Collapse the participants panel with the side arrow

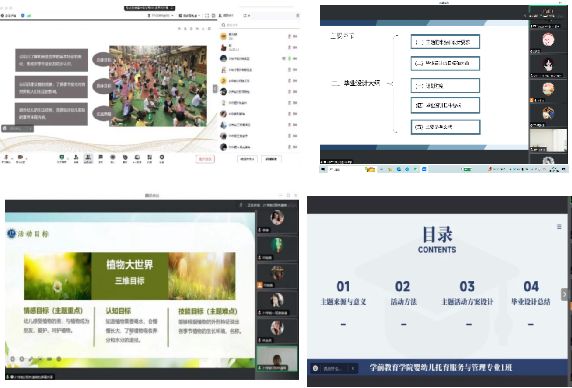[x=215, y=89]
